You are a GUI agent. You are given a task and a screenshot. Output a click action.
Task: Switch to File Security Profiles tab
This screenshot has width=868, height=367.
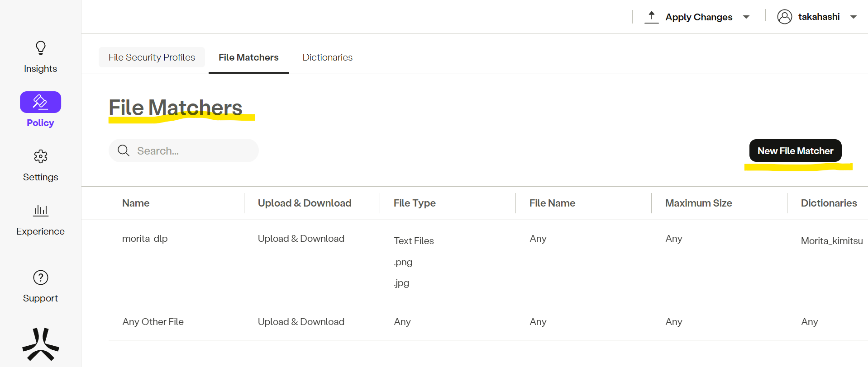(x=152, y=57)
